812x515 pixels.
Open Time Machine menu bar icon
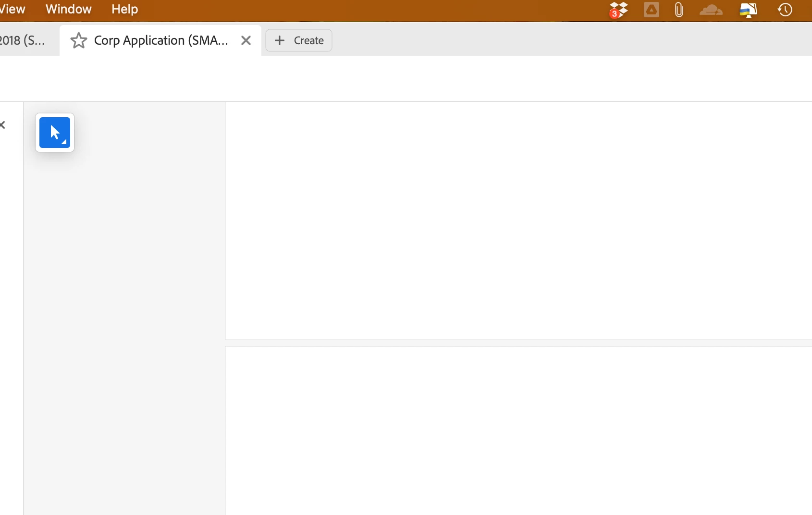(785, 10)
